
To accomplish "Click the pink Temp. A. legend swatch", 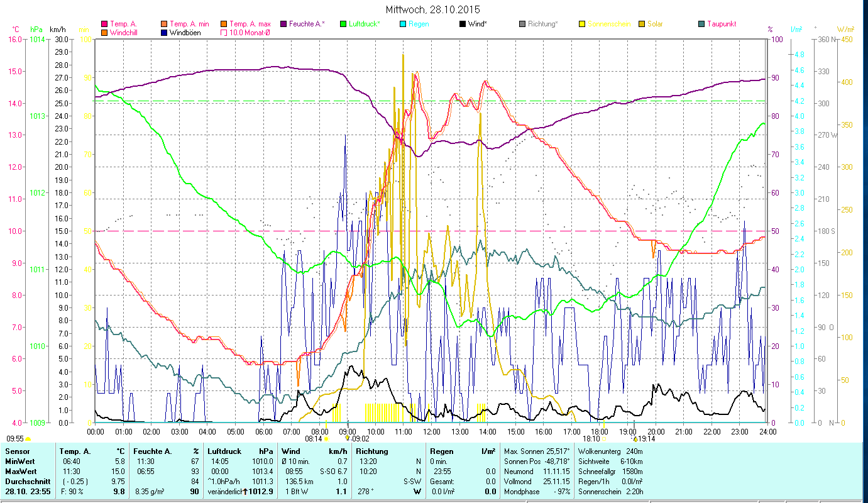I will 104,25.
